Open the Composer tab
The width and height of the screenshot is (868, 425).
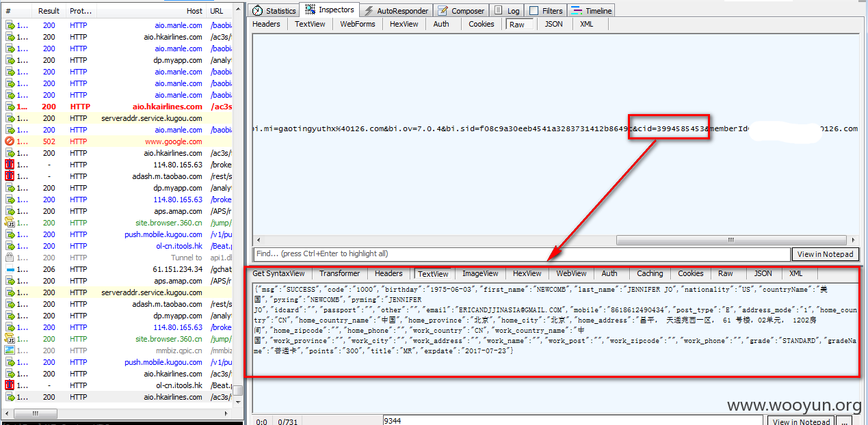[x=462, y=11]
